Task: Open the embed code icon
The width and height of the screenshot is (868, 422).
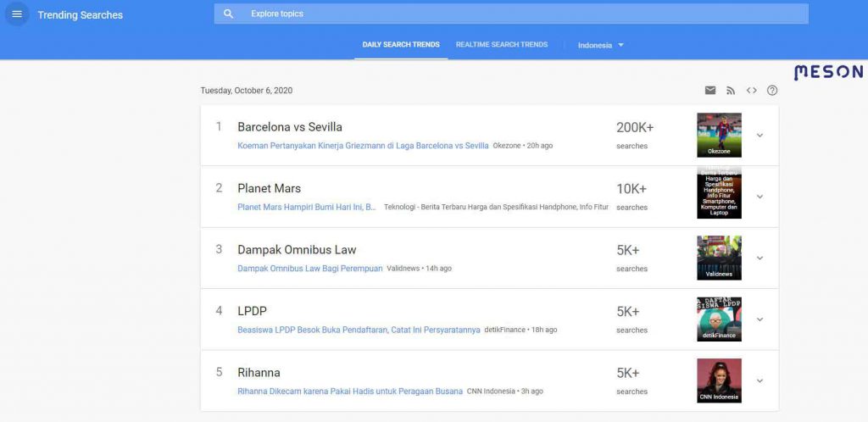Action: 751,90
